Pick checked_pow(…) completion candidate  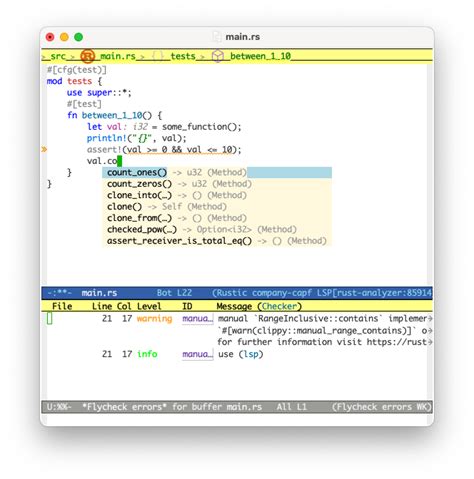[x=217, y=229]
